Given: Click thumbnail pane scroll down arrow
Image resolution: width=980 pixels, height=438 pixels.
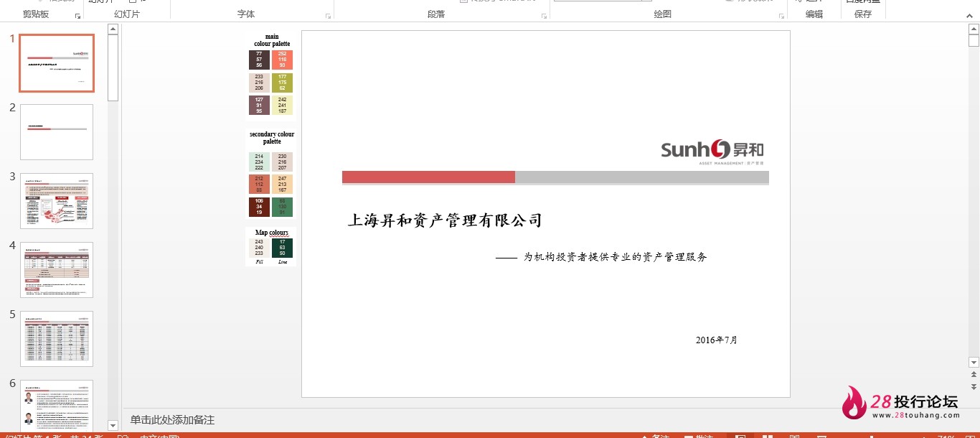Looking at the screenshot, I should click(113, 425).
